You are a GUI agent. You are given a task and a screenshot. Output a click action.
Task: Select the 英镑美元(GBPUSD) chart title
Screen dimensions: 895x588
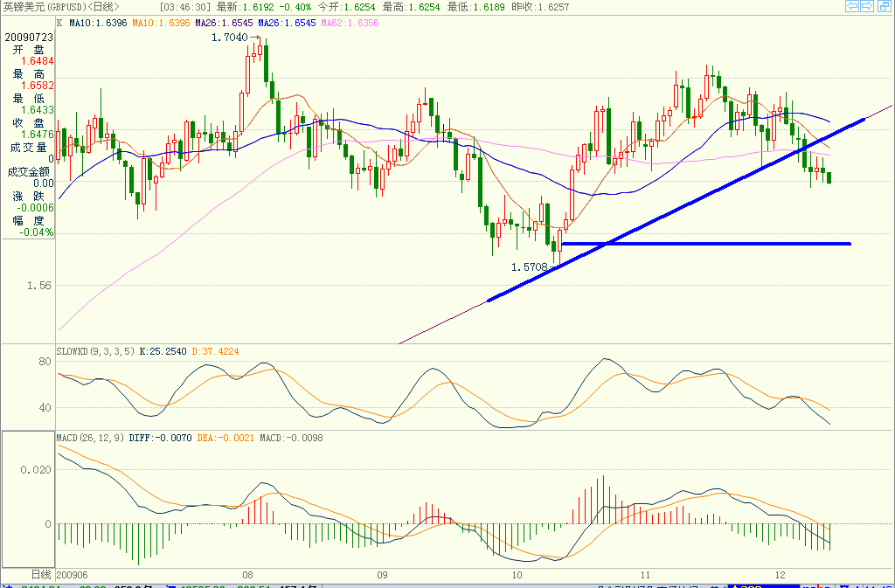61,7
